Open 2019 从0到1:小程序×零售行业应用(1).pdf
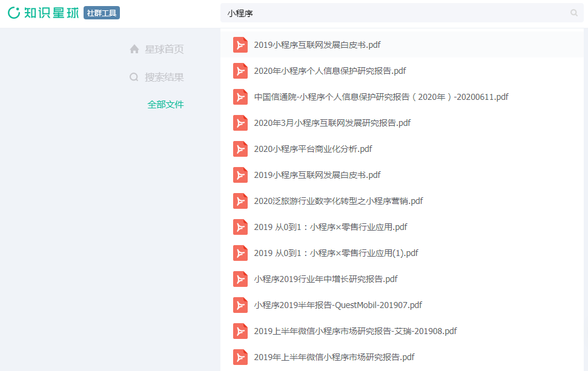The height and width of the screenshot is (371, 588). click(336, 254)
